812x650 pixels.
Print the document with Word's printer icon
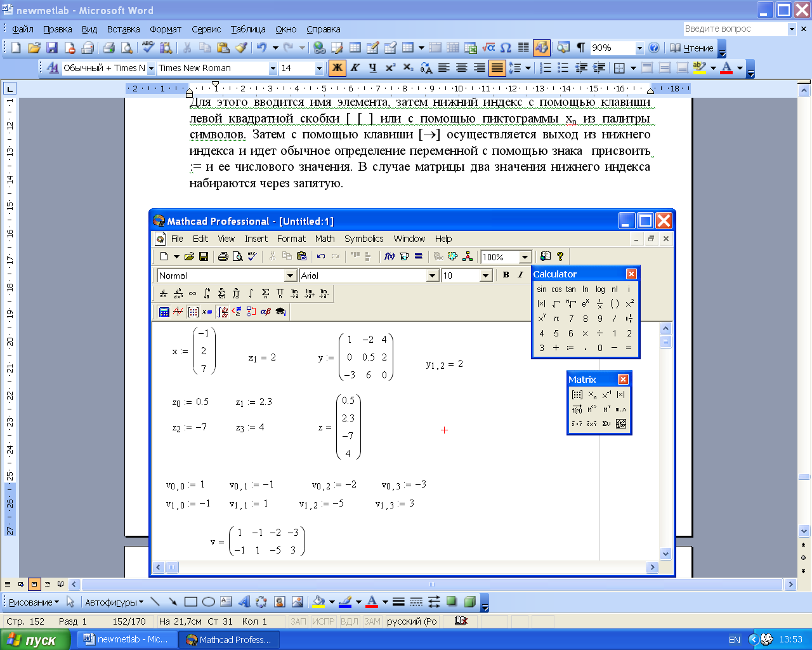pyautogui.click(x=108, y=48)
